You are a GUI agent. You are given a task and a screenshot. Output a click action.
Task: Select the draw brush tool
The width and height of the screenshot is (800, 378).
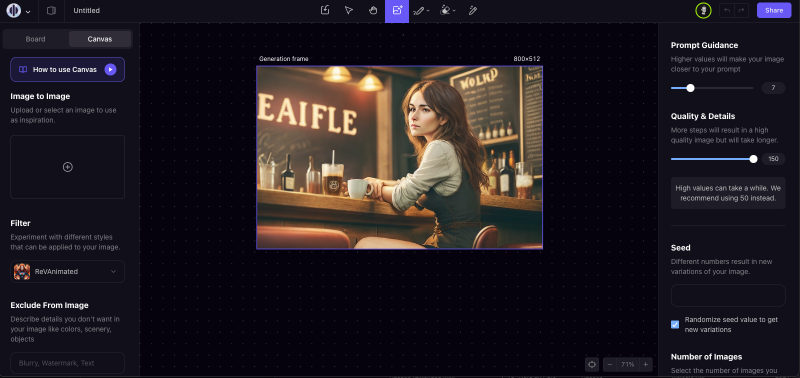coord(419,11)
